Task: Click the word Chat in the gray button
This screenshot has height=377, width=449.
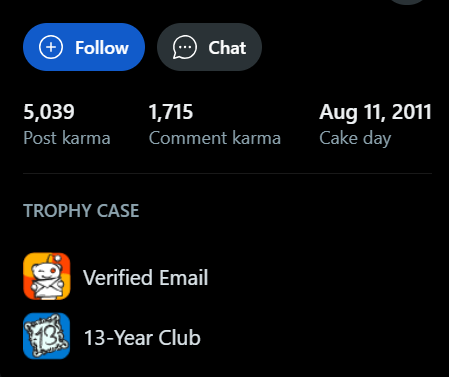Action: click(227, 48)
